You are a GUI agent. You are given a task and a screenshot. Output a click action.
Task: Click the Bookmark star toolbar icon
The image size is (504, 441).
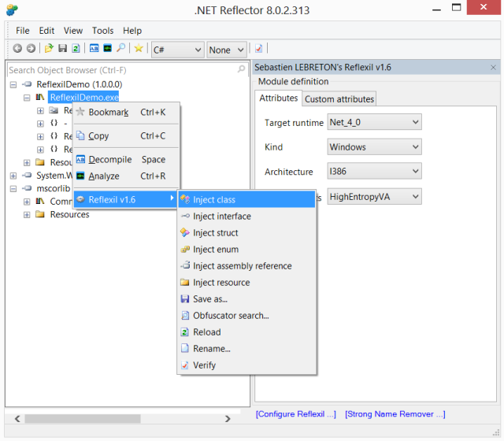click(139, 49)
